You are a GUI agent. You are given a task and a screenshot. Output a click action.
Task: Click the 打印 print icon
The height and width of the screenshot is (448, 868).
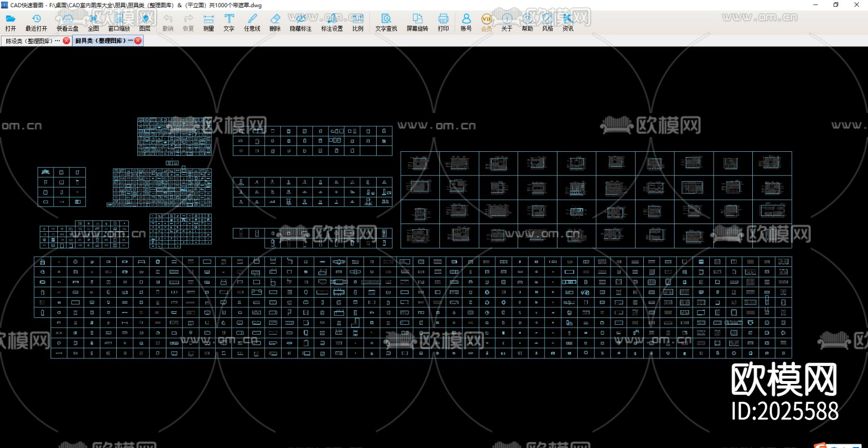pos(443,23)
